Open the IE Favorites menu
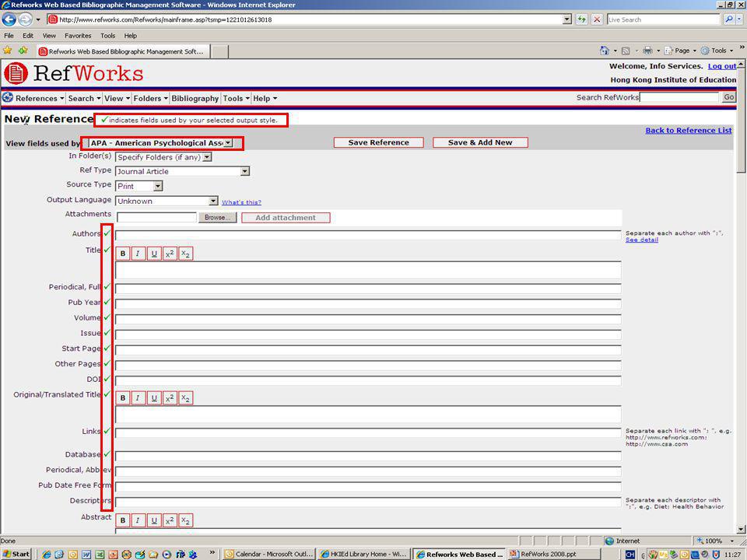This screenshot has width=747, height=560. 78,36
